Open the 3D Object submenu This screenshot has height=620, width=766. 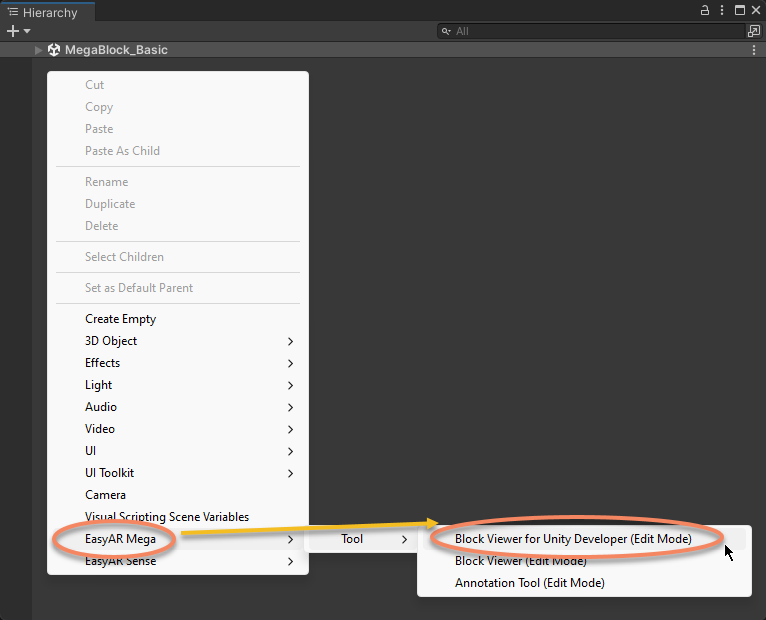178,341
